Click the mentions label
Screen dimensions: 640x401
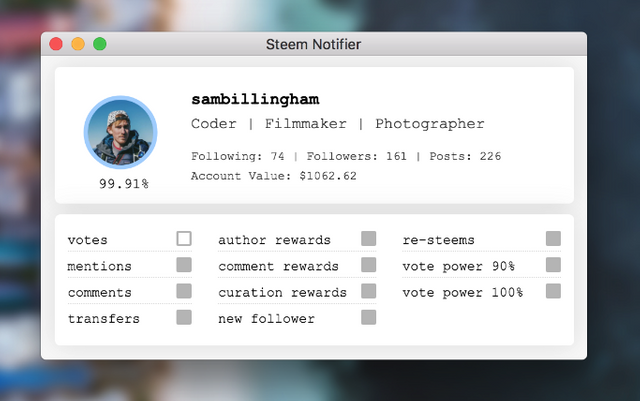coord(99,266)
